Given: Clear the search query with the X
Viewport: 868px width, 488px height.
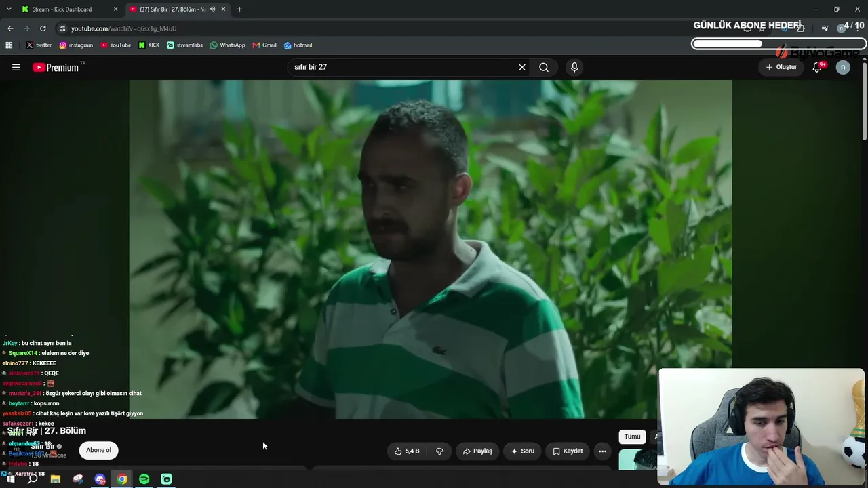Looking at the screenshot, I should (522, 67).
